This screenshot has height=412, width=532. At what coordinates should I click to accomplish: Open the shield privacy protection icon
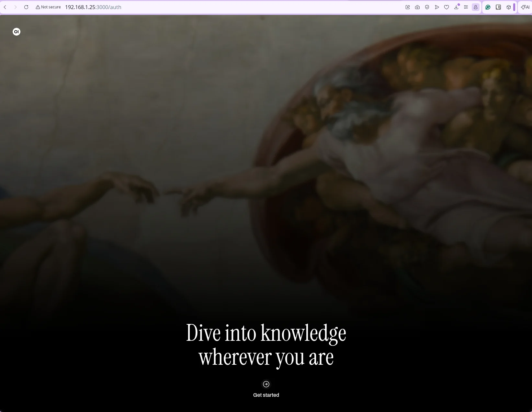427,7
